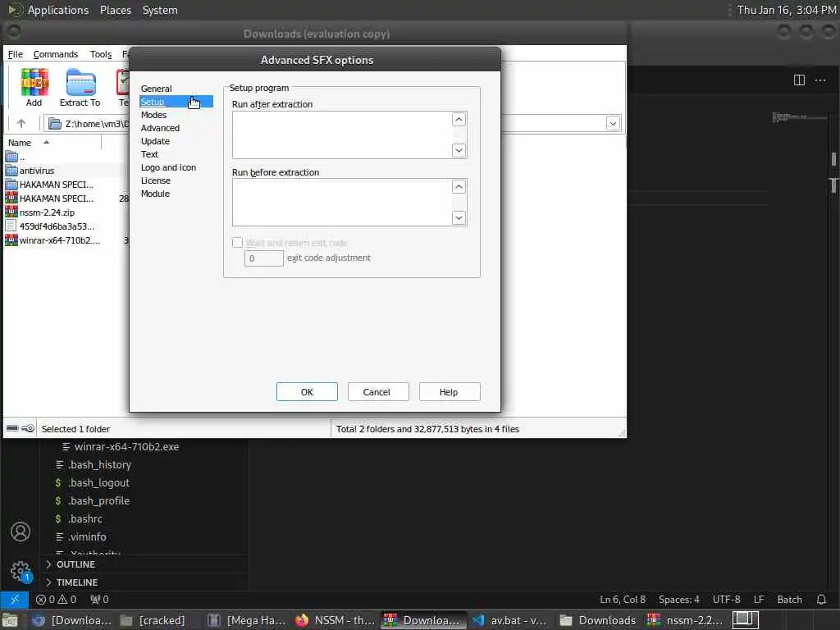This screenshot has width=840, height=630.
Task: Select General in SFX options list
Action: pyautogui.click(x=157, y=89)
